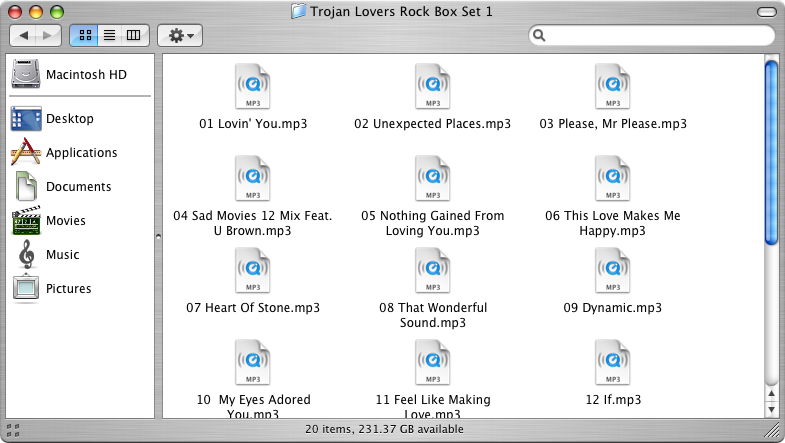Open Movies folder in the sidebar

[x=49, y=221]
